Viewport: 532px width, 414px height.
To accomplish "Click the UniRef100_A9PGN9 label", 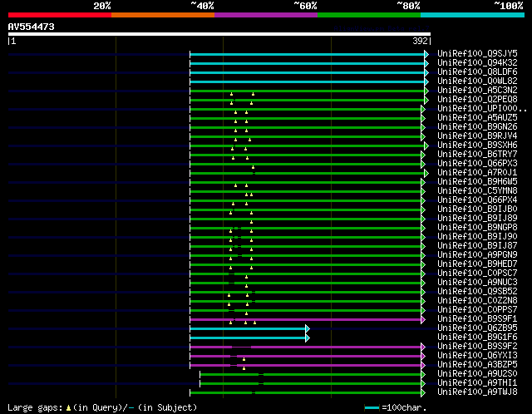I will point(477,255).
